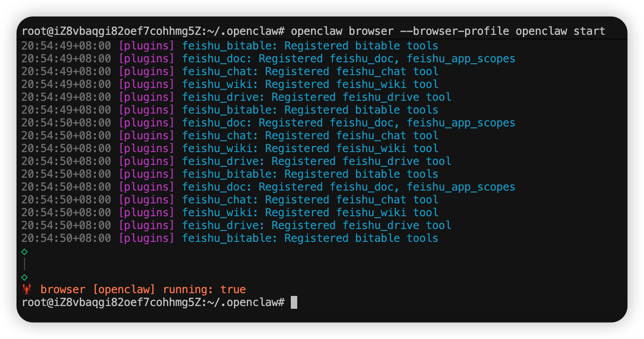The height and width of the screenshot is (339, 644).
Task: Click the "openclaw browser" command text
Action: point(342,31)
